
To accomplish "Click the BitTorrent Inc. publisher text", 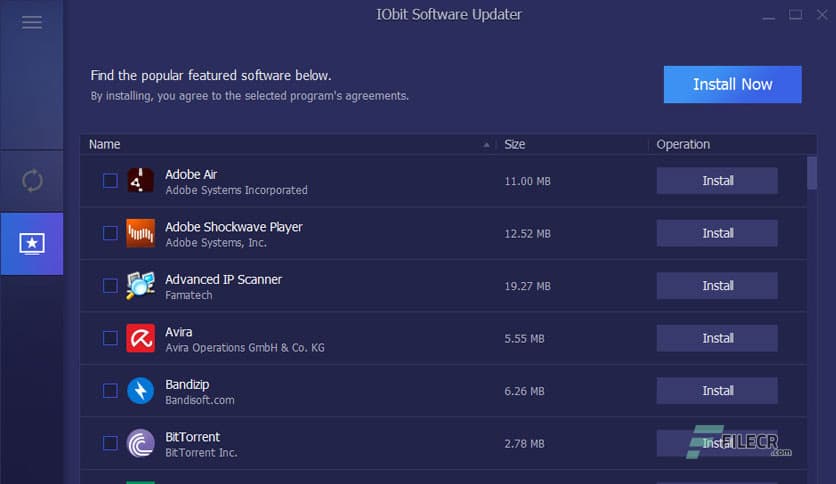I will [201, 453].
